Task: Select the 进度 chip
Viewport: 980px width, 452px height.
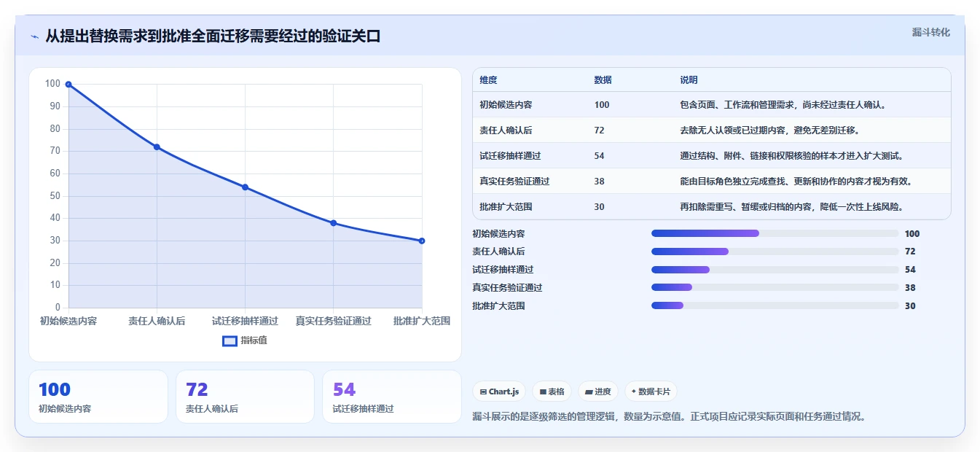Action: pyautogui.click(x=598, y=391)
